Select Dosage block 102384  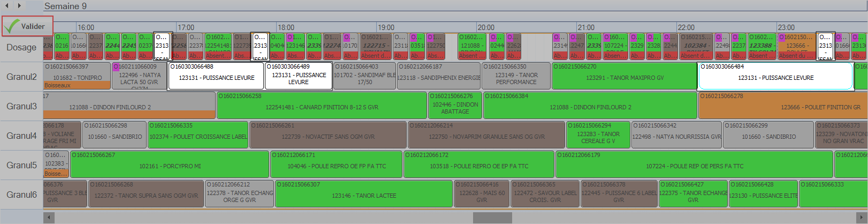(x=696, y=47)
